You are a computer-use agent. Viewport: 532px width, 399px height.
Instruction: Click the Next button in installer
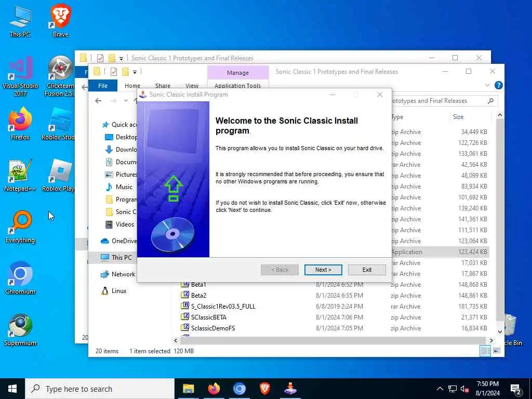(323, 270)
